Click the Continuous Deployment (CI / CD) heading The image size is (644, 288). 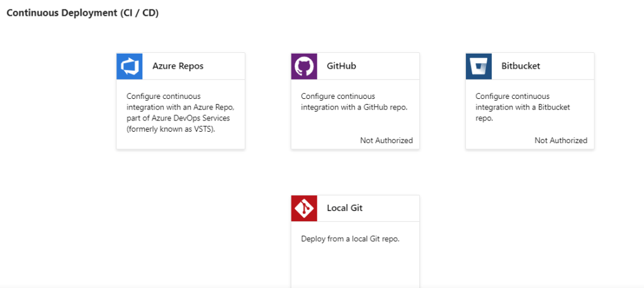click(x=82, y=13)
